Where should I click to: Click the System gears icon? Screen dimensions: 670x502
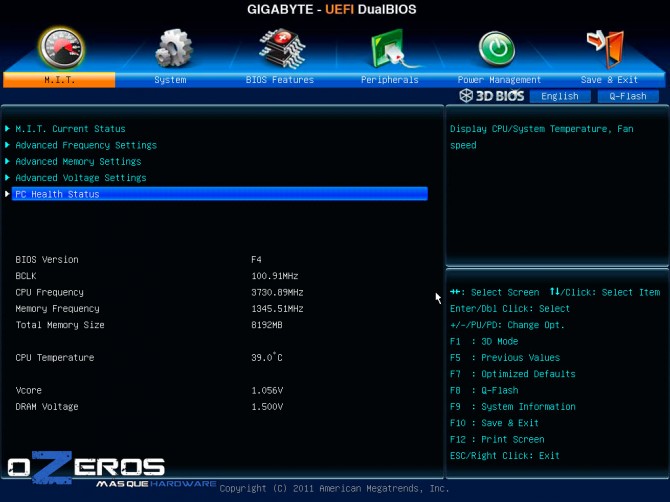pos(173,48)
